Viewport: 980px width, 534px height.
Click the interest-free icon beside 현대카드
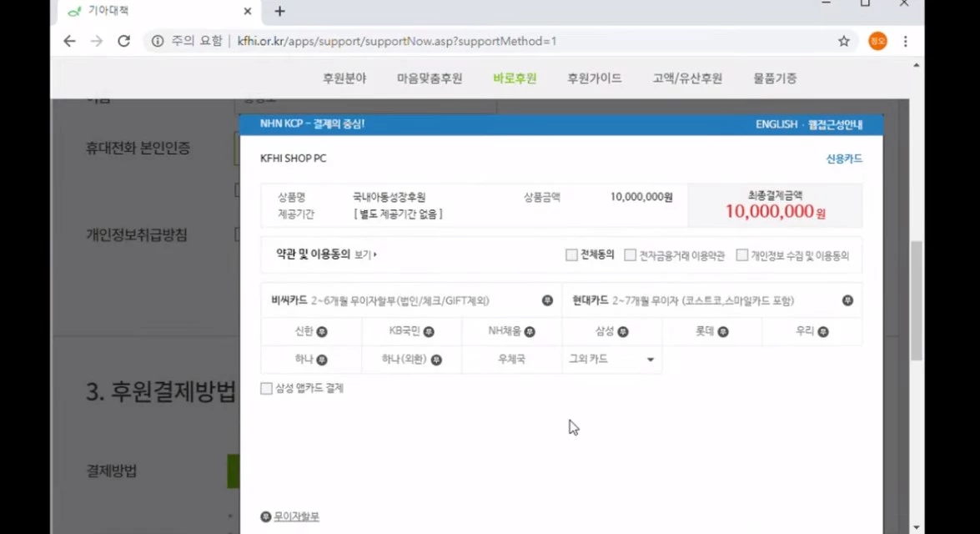coord(847,300)
